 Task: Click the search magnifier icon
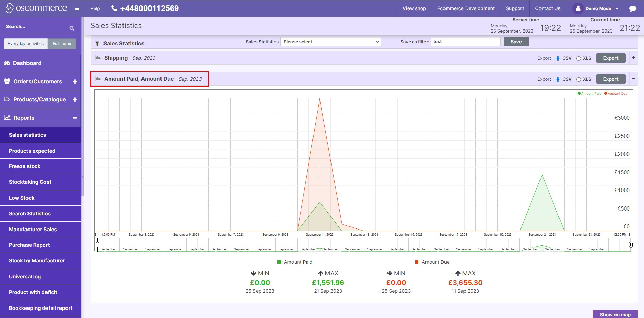click(x=72, y=28)
